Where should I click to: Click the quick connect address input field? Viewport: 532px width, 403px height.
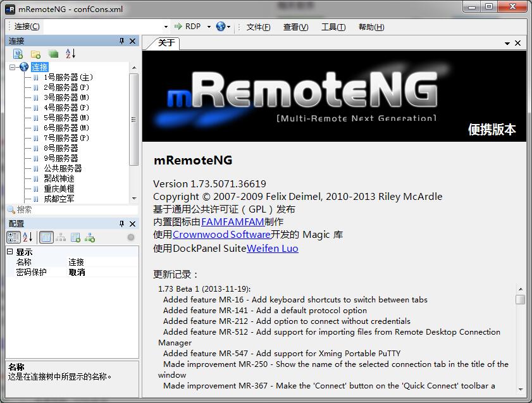pyautogui.click(x=103, y=27)
